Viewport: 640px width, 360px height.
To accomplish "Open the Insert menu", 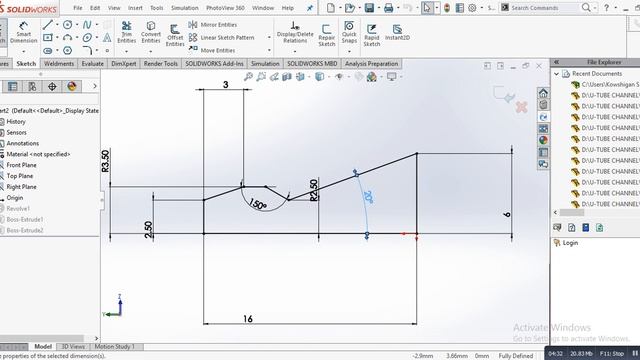I will click(135, 8).
